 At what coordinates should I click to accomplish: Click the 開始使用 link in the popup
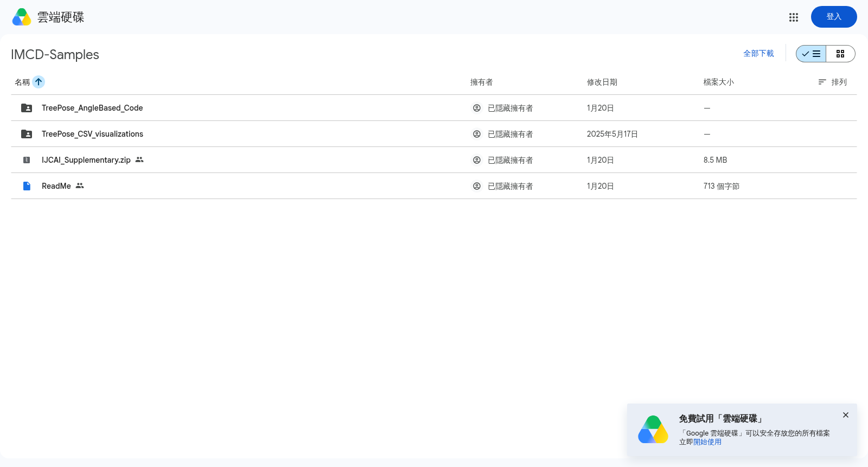tap(707, 442)
